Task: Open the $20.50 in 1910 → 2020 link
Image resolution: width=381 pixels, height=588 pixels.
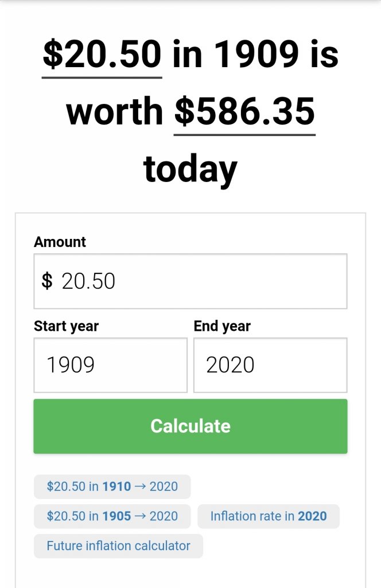Action: point(112,486)
